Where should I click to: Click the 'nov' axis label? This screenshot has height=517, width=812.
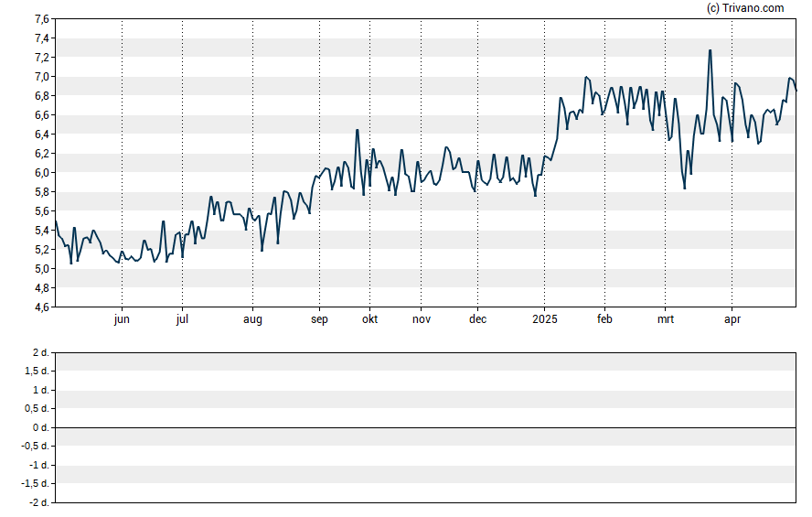(421, 319)
